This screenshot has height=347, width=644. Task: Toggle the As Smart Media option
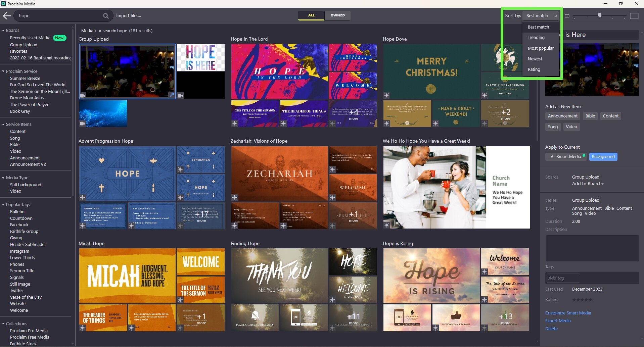[x=565, y=156]
